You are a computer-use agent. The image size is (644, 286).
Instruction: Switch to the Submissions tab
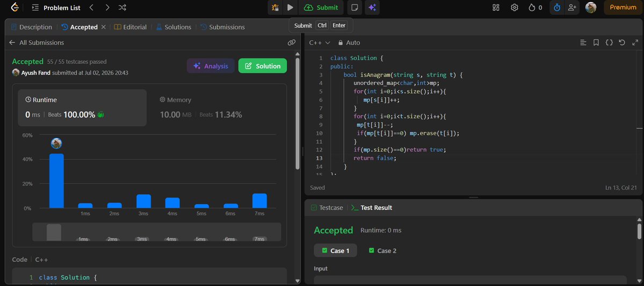[222, 27]
